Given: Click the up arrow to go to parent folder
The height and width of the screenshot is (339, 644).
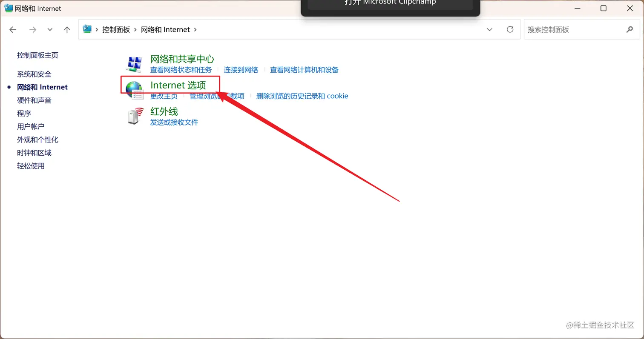Looking at the screenshot, I should point(66,29).
